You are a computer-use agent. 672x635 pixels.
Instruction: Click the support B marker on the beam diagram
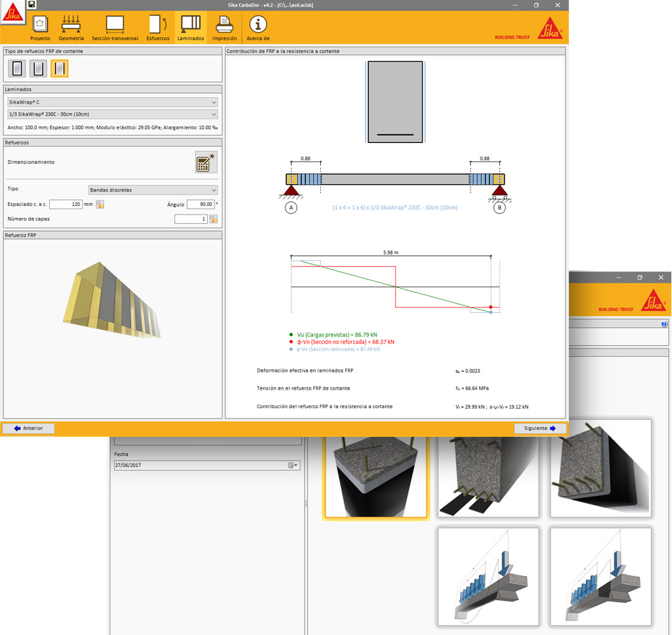click(499, 208)
